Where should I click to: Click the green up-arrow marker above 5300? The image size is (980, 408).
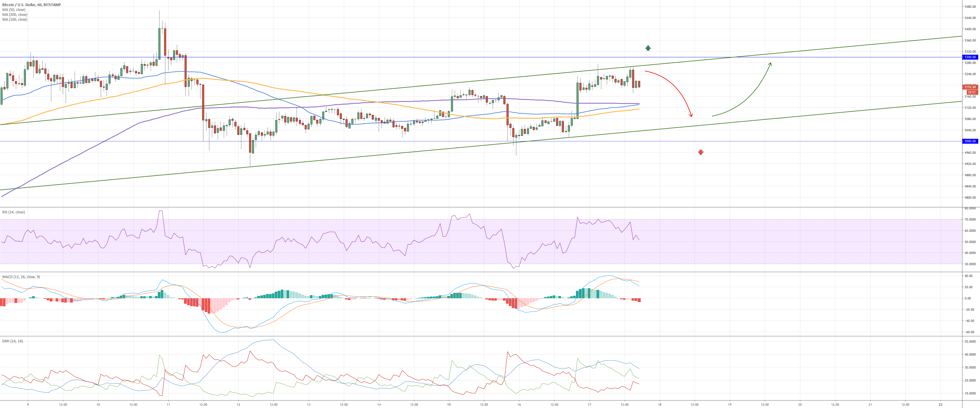[x=648, y=48]
